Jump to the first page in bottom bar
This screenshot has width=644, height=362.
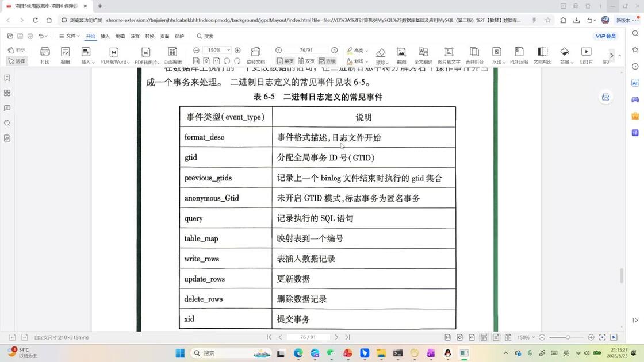coord(269,337)
